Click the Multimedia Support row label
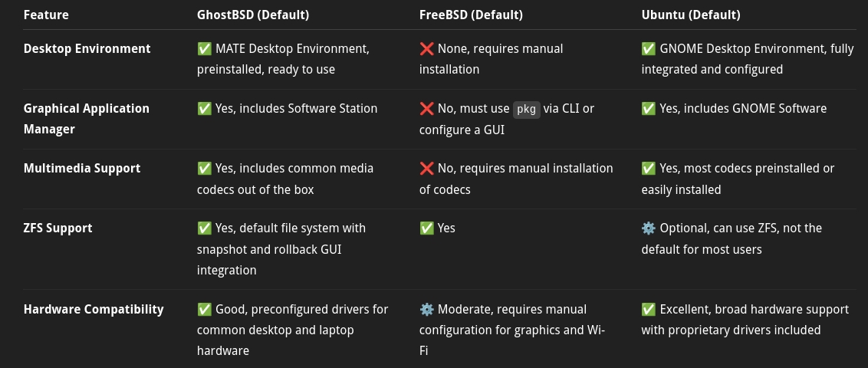Viewport: 868px width, 368px height. coord(82,168)
